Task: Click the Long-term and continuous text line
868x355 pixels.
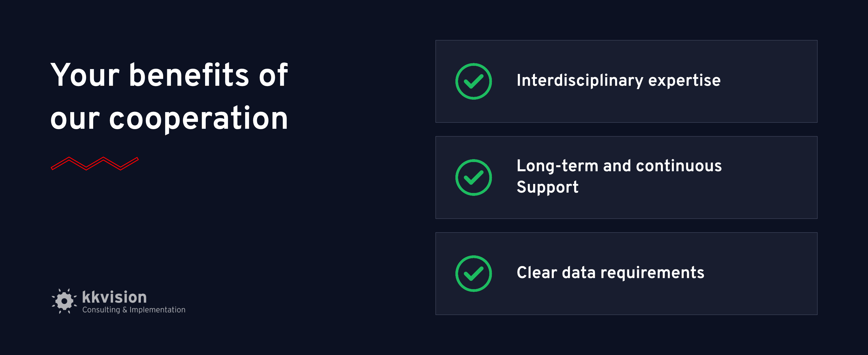Action: pyautogui.click(x=619, y=166)
